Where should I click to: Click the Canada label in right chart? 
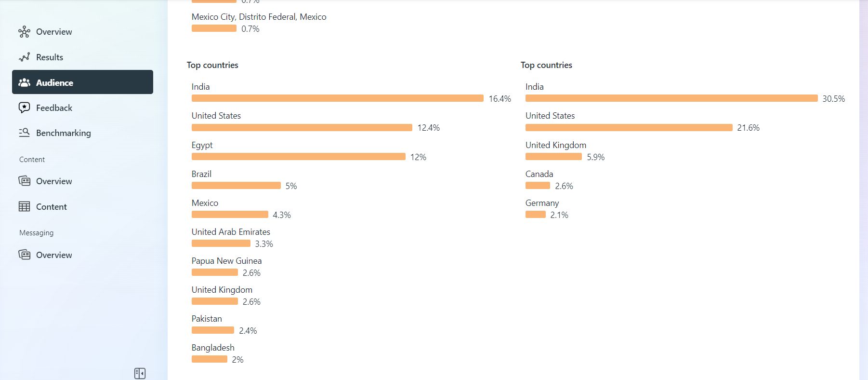539,174
